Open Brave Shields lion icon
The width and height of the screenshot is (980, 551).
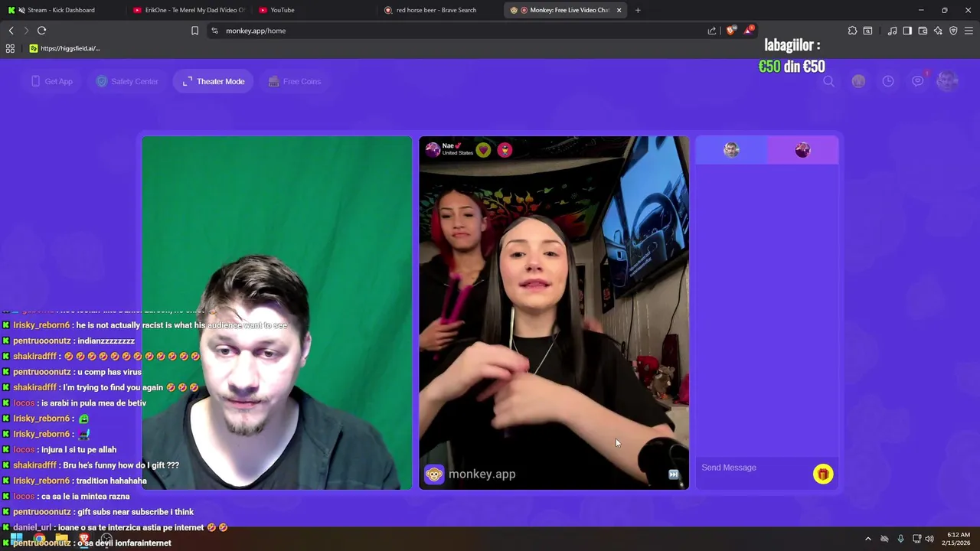click(730, 31)
